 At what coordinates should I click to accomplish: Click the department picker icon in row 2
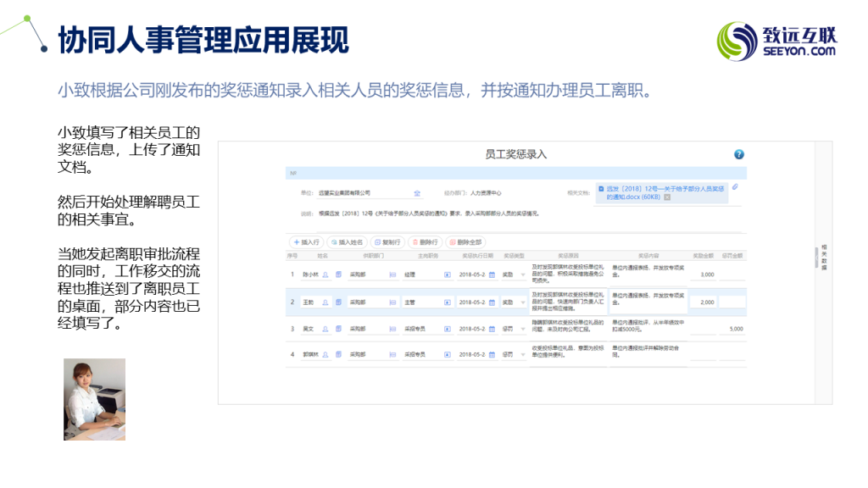(392, 302)
